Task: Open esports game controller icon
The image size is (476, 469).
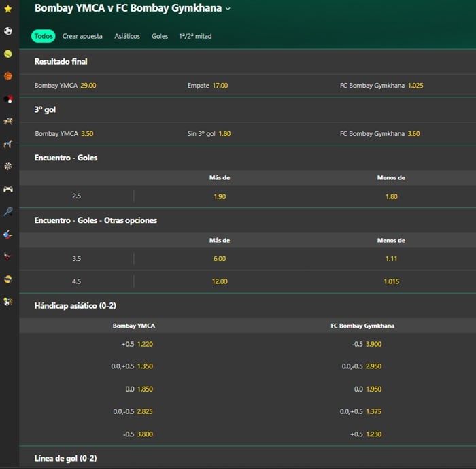Action: click(8, 188)
